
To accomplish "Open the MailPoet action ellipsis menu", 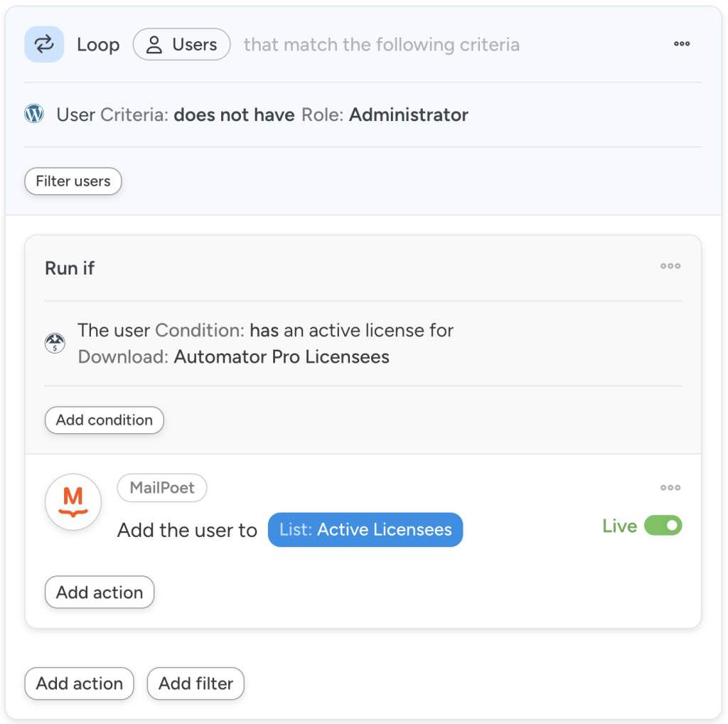I will pyautogui.click(x=670, y=488).
